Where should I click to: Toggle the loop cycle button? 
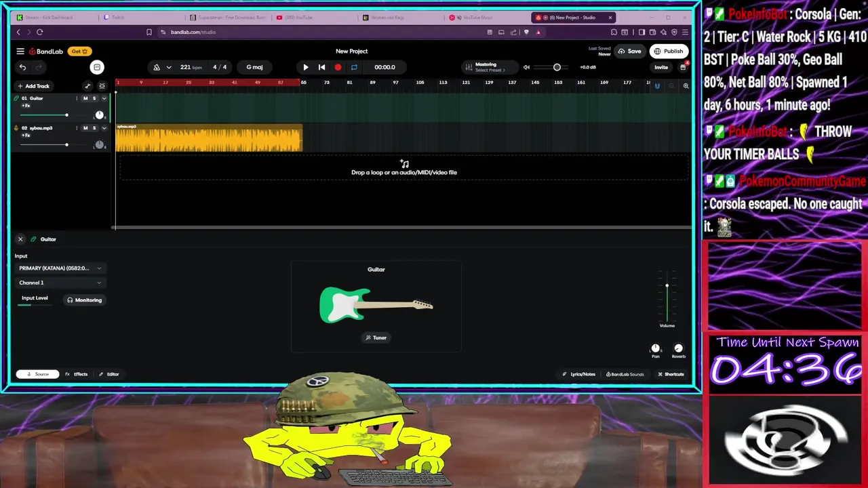coord(354,67)
